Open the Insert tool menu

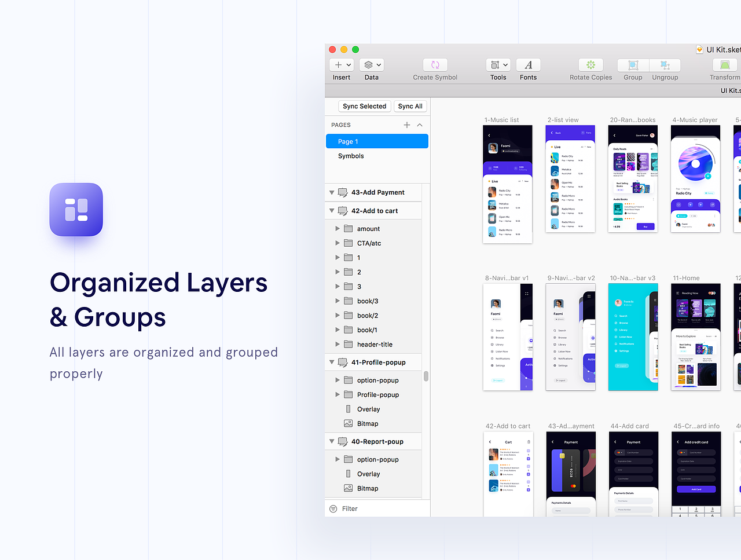[342, 65]
